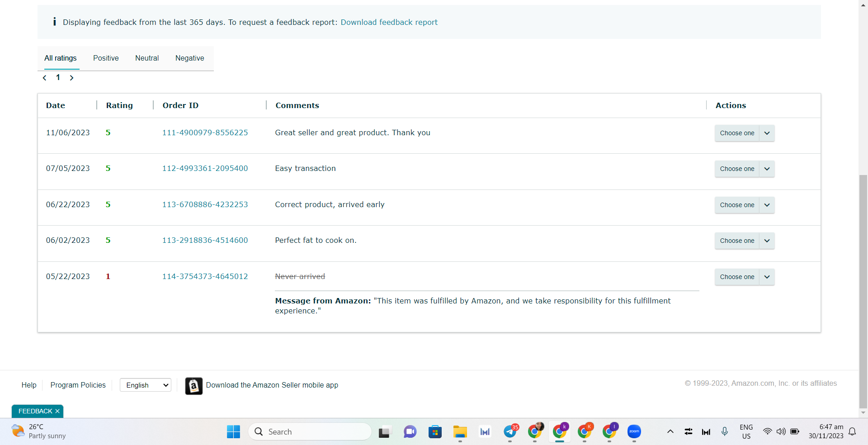The height and width of the screenshot is (445, 868).
Task: Switch to the Positive ratings tab
Action: pos(106,58)
